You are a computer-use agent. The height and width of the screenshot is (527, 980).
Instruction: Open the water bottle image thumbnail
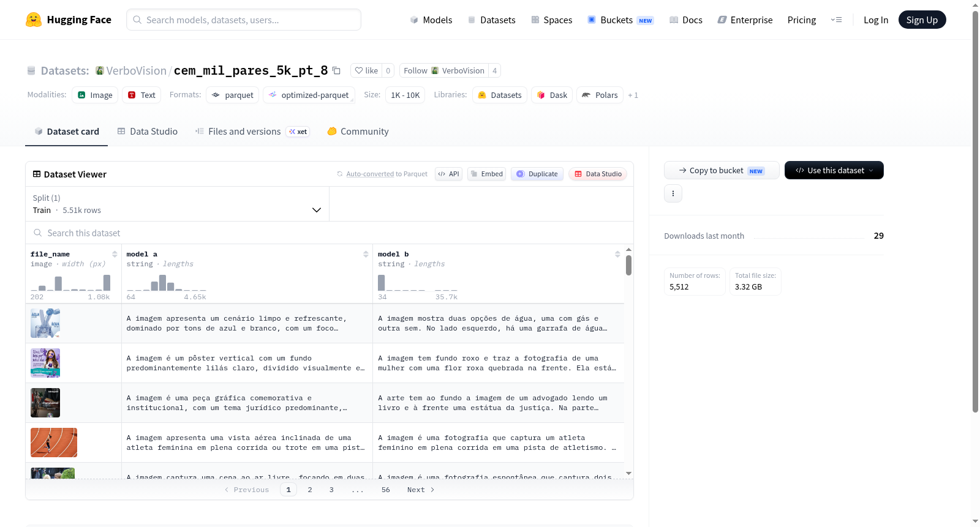(45, 323)
